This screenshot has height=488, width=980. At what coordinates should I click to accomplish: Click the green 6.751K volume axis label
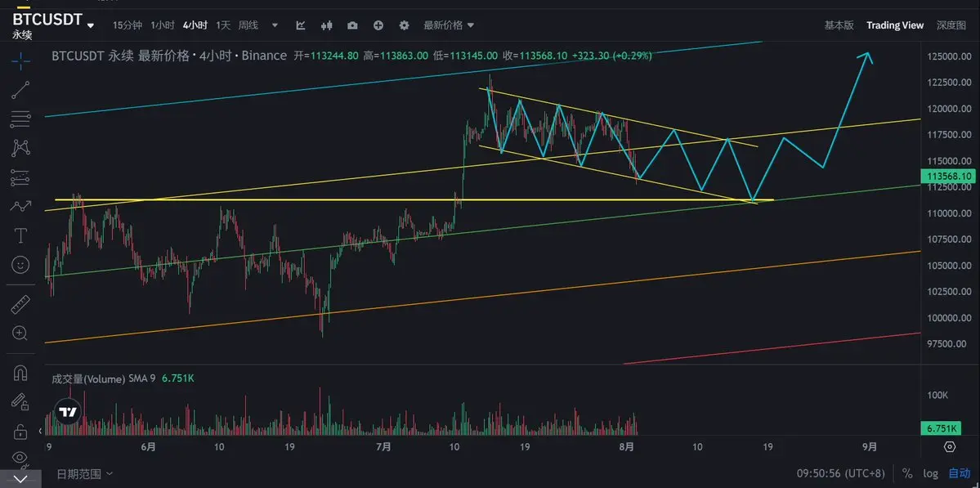pos(941,428)
